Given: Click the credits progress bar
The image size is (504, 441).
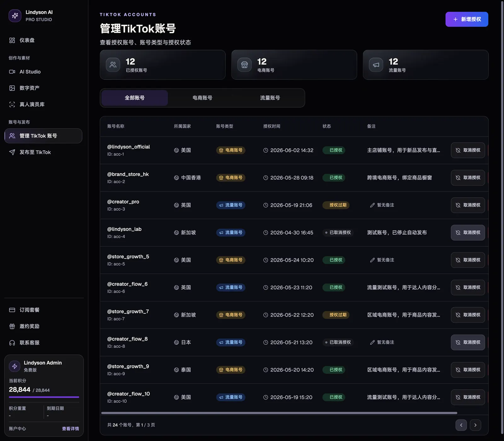Looking at the screenshot, I should tap(44, 397).
